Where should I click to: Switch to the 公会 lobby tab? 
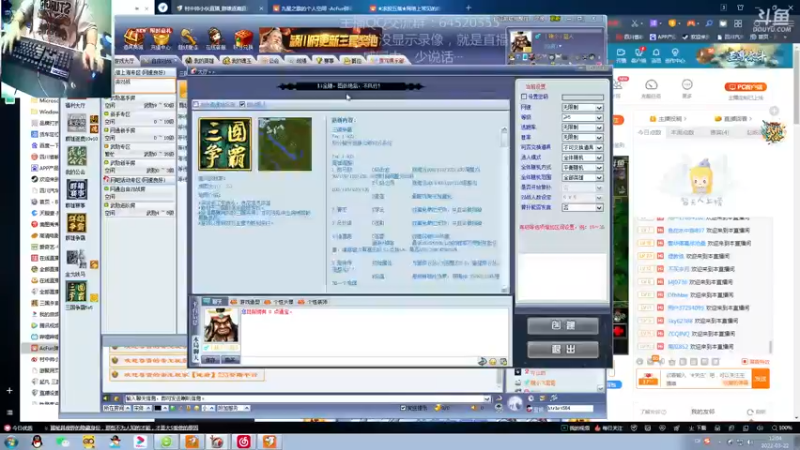pyautogui.click(x=271, y=61)
